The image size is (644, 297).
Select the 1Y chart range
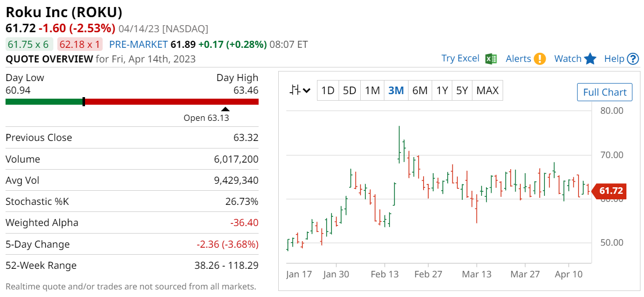(x=442, y=91)
